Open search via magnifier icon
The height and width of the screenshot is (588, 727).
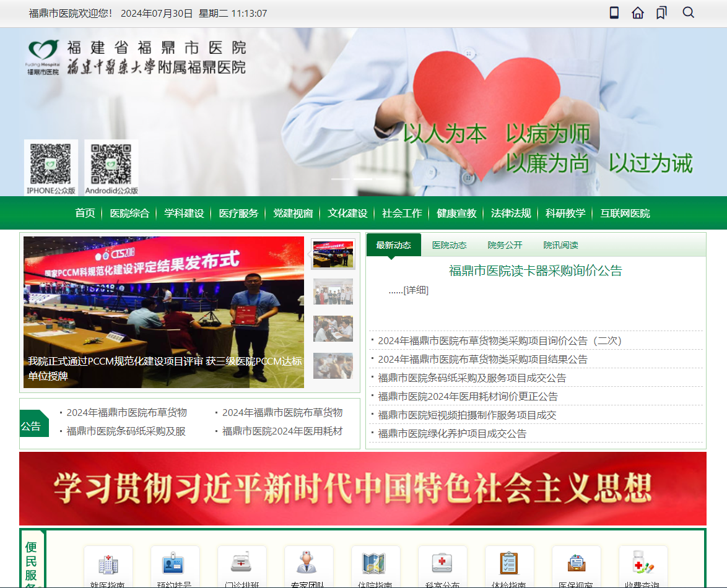tap(689, 12)
